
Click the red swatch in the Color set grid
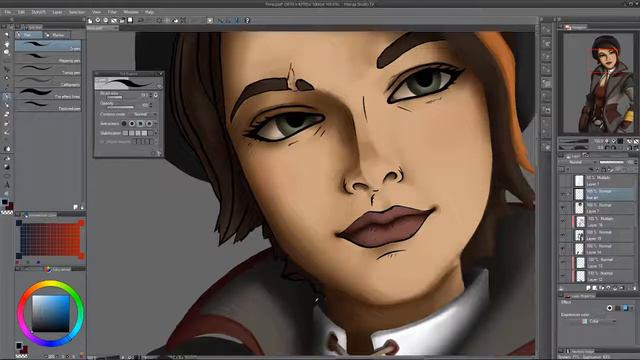pyautogui.click(x=81, y=223)
